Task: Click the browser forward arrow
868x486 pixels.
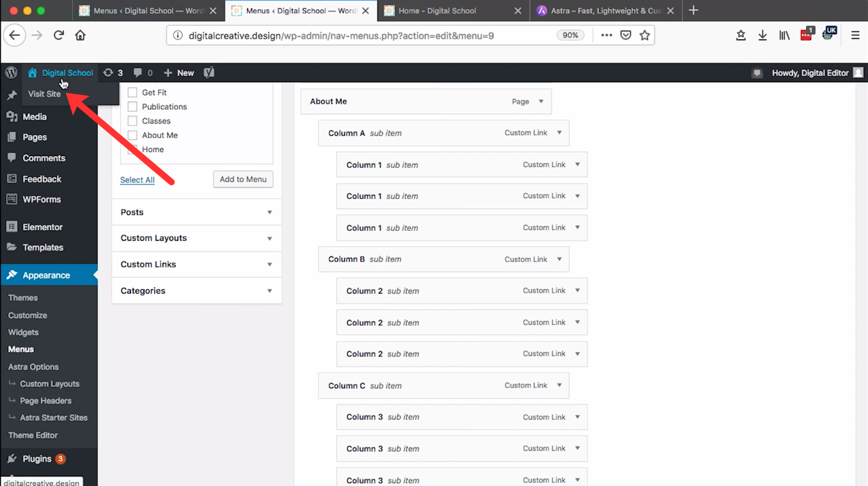Action: pyautogui.click(x=37, y=35)
